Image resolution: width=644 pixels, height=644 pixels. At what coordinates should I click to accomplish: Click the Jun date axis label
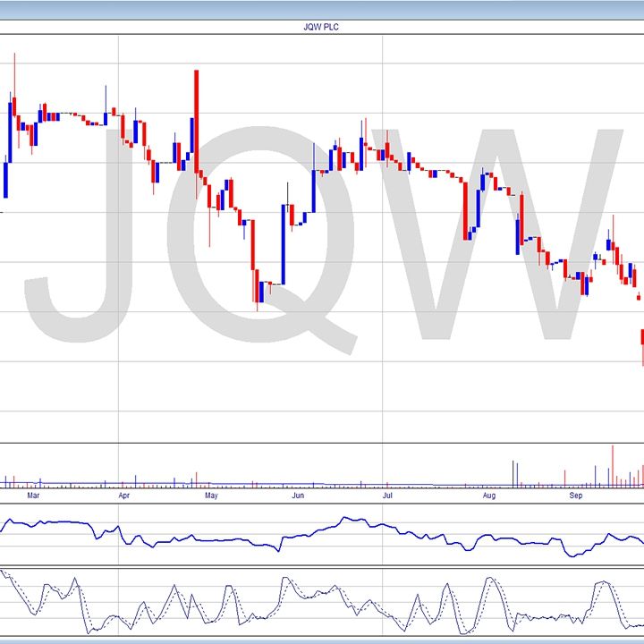[298, 494]
